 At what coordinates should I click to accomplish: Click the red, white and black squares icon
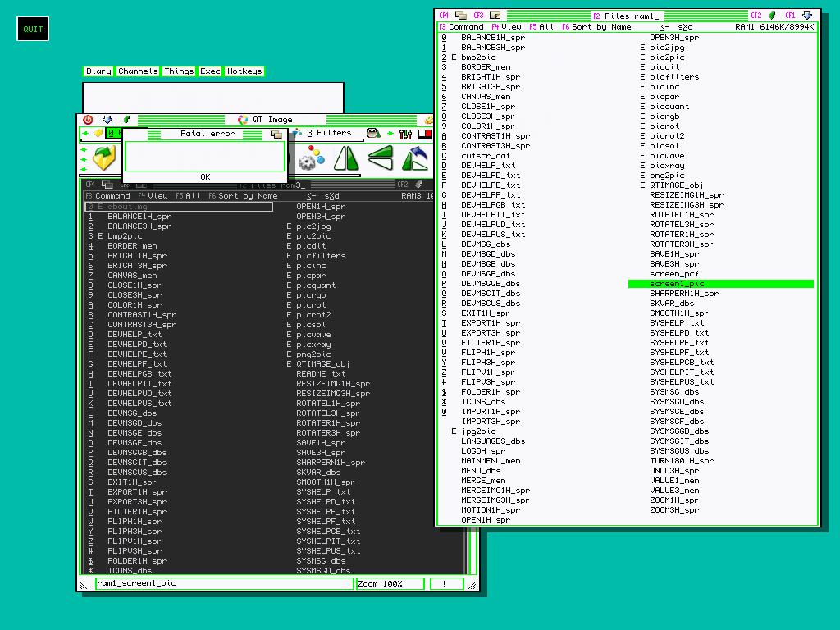426,134
